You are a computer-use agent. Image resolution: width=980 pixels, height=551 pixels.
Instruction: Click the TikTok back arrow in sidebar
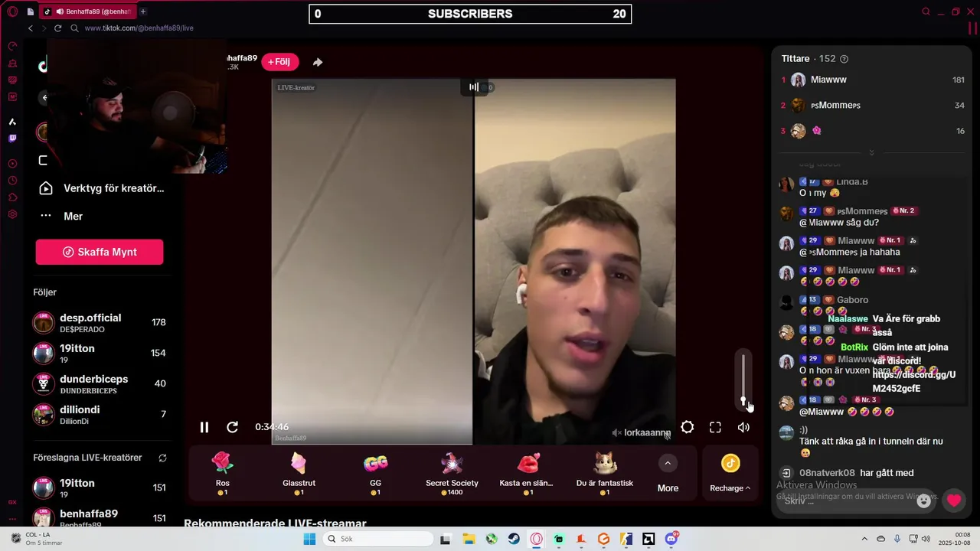pyautogui.click(x=44, y=97)
